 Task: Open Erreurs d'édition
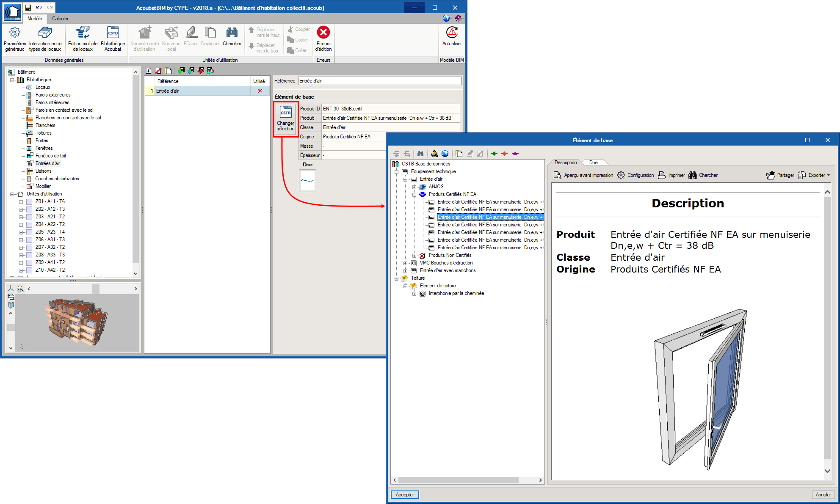tap(323, 39)
